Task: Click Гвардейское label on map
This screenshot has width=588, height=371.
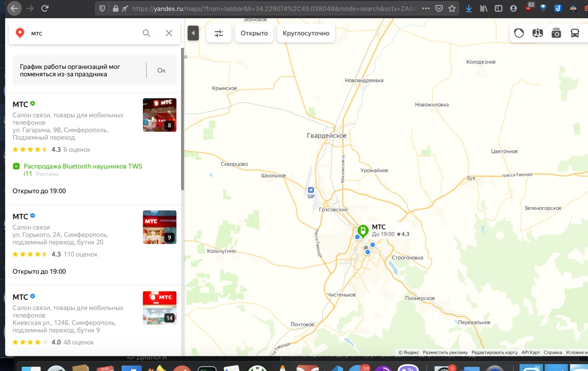Action: (x=327, y=136)
